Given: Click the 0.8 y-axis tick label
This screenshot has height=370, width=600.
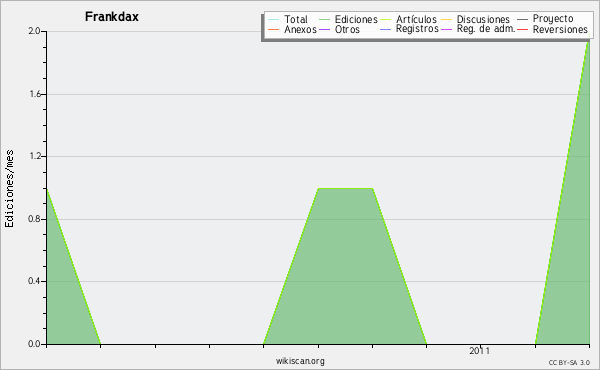Looking at the screenshot, I should click(34, 219).
